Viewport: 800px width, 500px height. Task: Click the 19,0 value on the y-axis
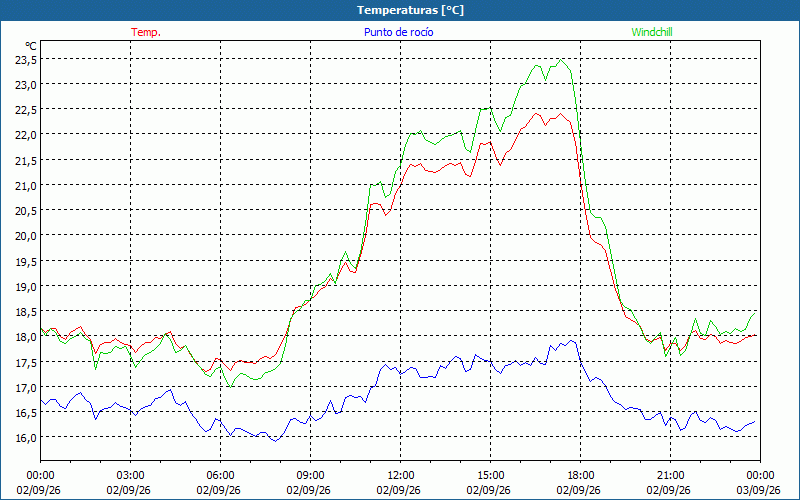(27, 287)
